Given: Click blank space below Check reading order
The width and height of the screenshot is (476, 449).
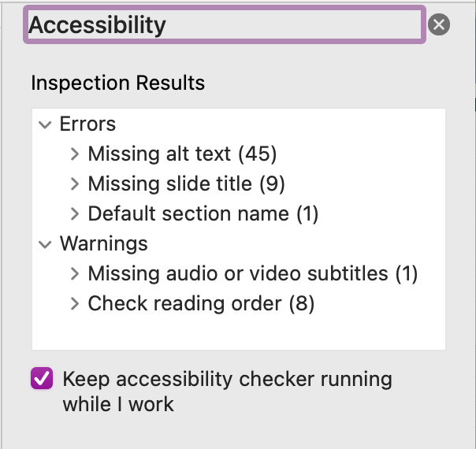Looking at the screenshot, I should [x=236, y=332].
